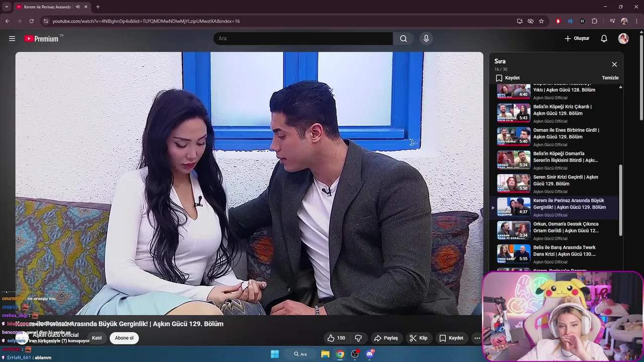Click crossed-out eye icon in address bar

click(530, 21)
